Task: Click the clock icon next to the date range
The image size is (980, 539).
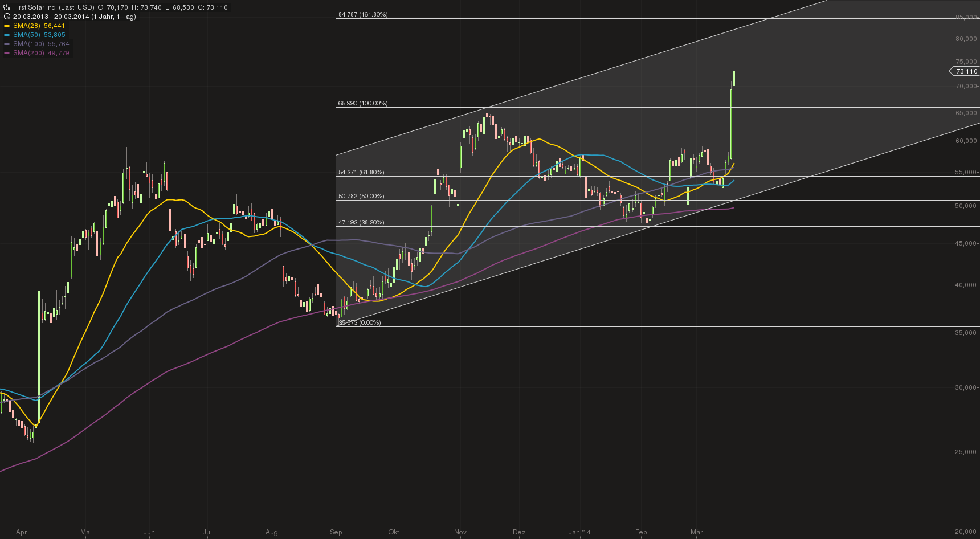Action: [x=7, y=17]
